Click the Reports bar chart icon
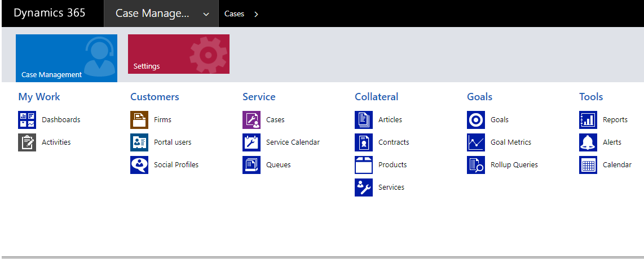This screenshot has height=259, width=644. tap(588, 120)
